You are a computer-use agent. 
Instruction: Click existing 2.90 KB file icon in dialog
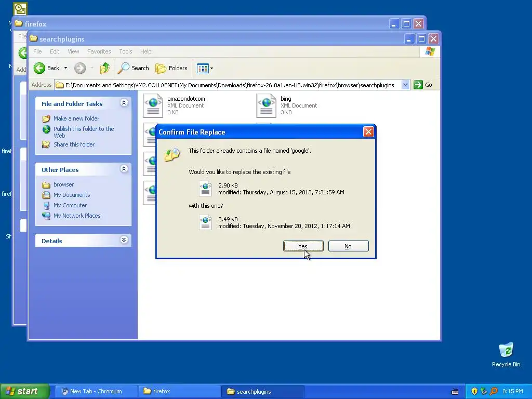point(205,189)
